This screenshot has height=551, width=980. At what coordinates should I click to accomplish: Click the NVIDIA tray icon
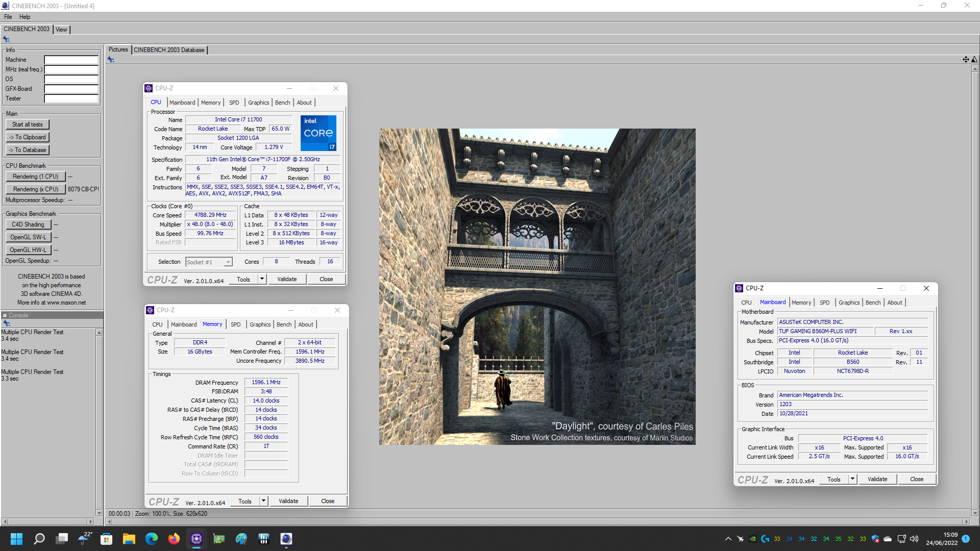(752, 539)
